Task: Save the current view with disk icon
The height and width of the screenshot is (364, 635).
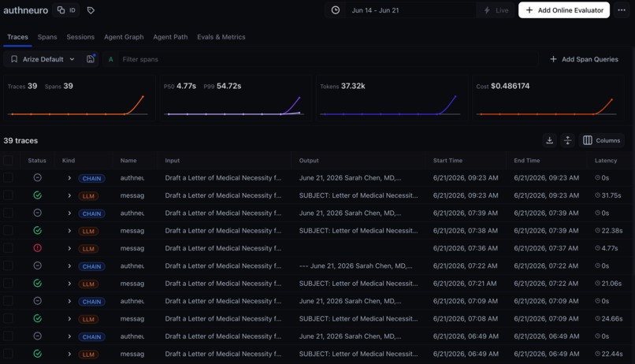Action: coord(91,59)
